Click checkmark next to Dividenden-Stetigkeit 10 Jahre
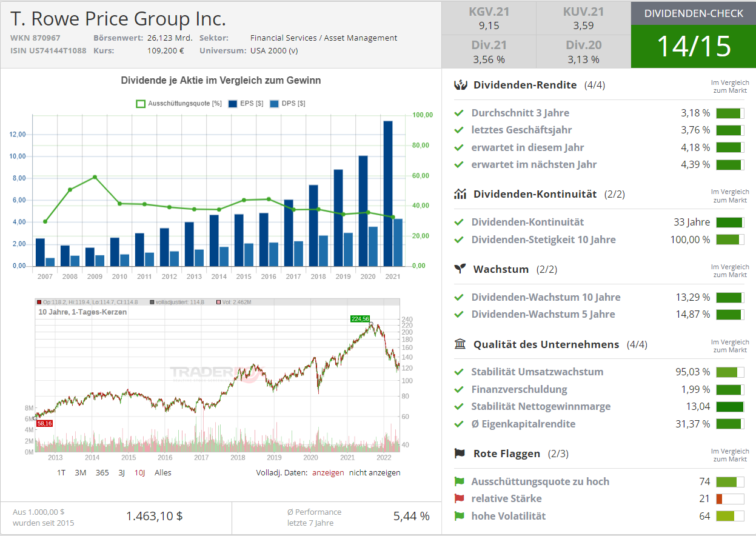 (459, 240)
